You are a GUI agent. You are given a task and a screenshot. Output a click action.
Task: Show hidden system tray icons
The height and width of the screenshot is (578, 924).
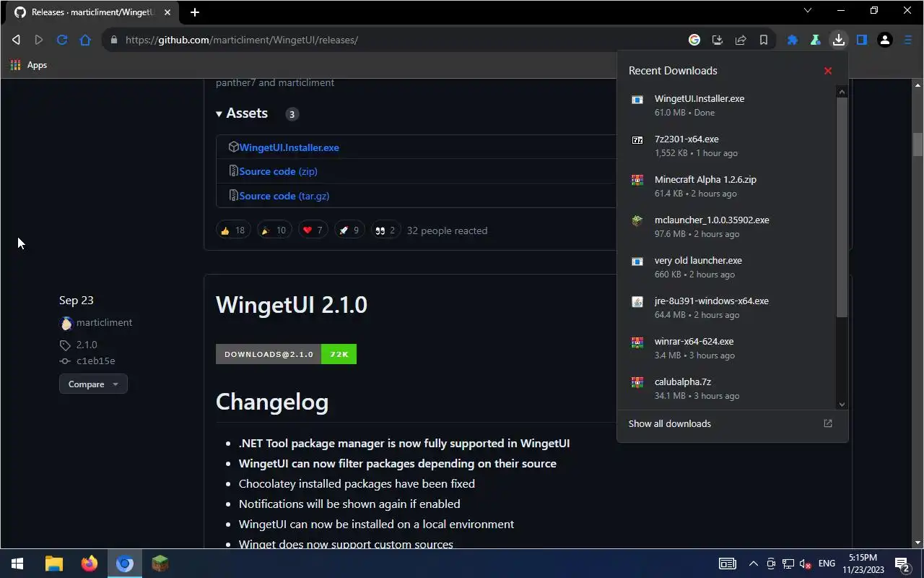(753, 564)
